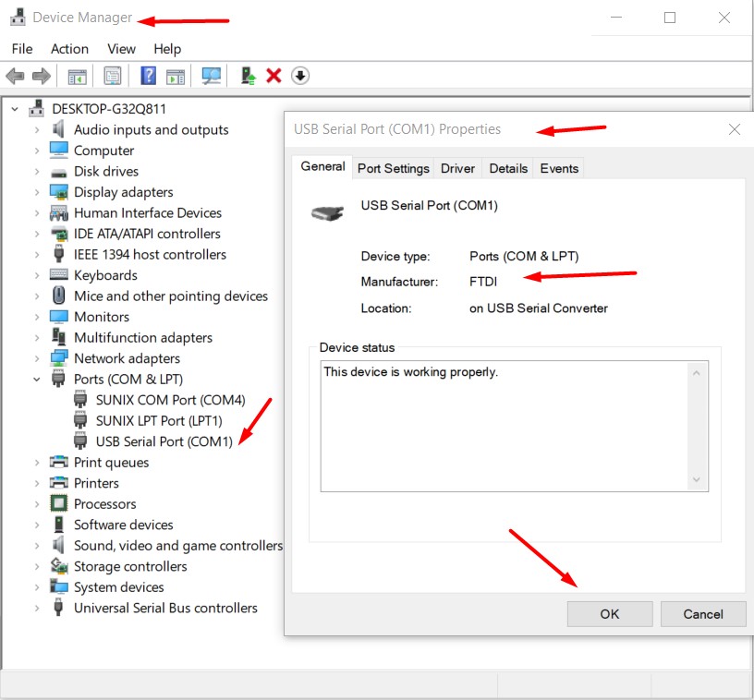
Task: Select Software devices in the tree
Action: pos(124,525)
